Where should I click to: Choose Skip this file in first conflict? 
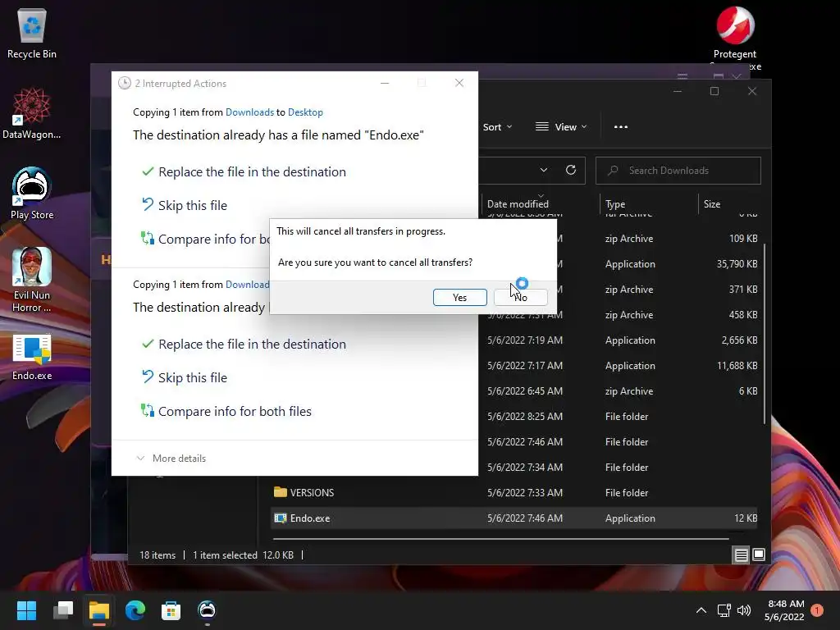[185, 205]
